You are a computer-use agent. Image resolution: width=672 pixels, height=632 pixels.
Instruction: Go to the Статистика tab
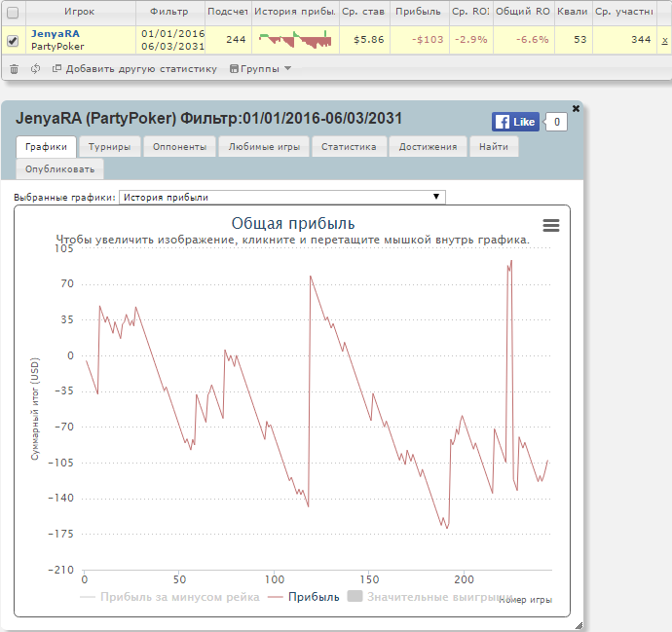click(x=349, y=147)
